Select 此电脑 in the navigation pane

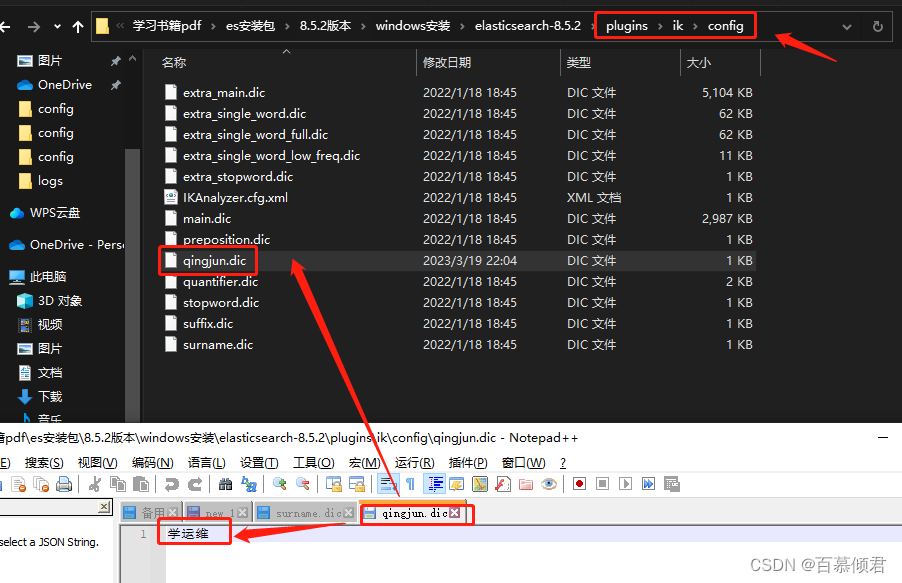48,277
